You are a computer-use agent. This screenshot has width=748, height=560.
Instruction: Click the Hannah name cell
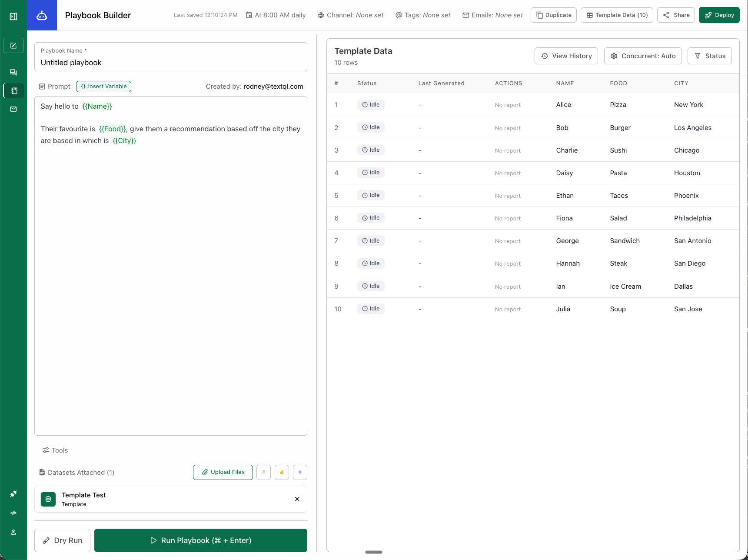[x=568, y=263]
